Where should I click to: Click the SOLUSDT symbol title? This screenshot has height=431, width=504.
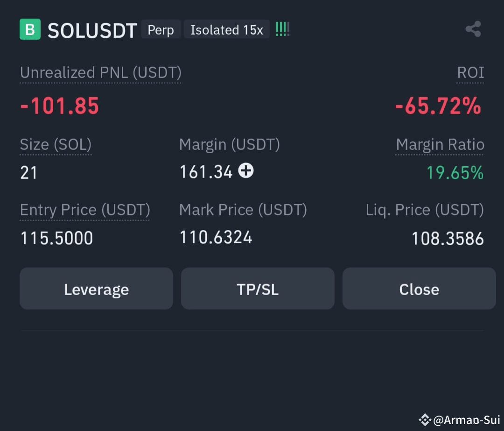(92, 30)
